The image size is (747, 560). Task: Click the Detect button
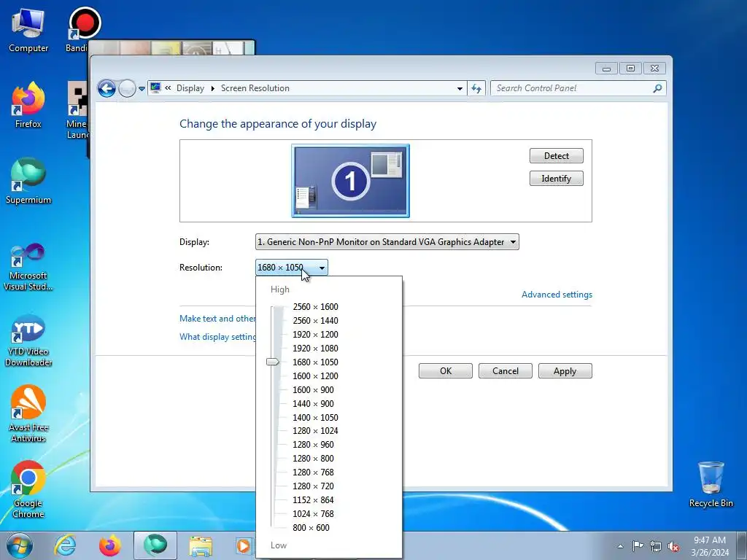click(x=556, y=156)
